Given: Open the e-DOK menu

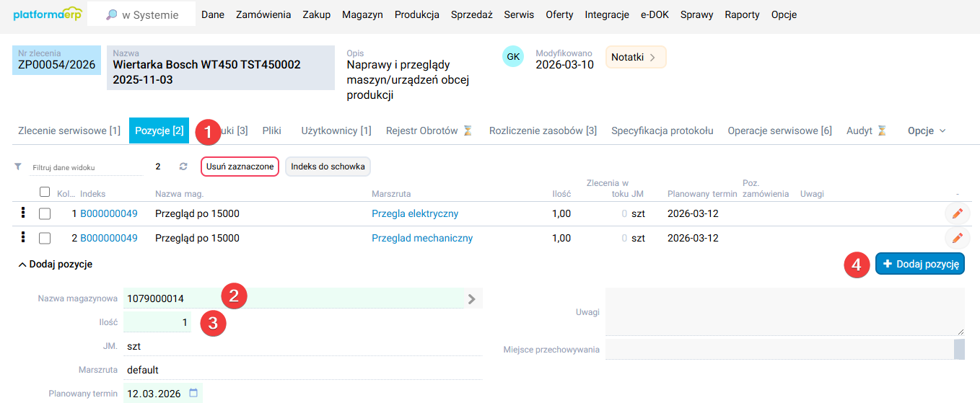Looking at the screenshot, I should coord(655,14).
